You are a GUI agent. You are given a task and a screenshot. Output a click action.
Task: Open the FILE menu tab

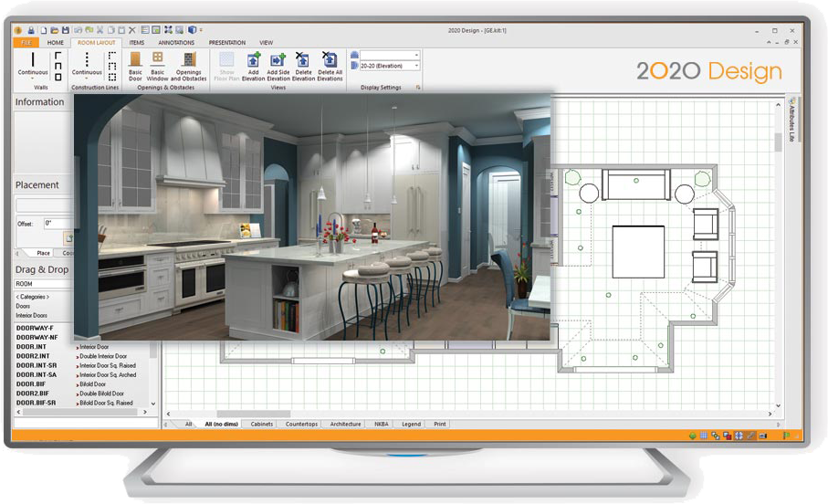click(26, 43)
